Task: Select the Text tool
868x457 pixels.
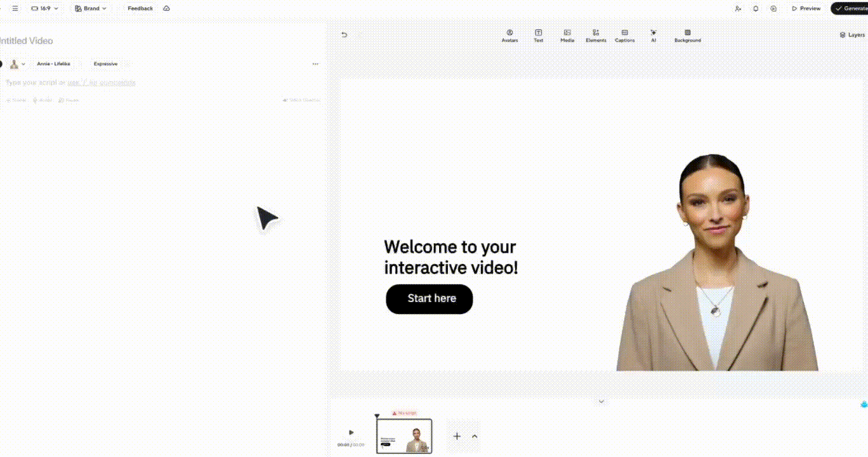Action: point(538,36)
